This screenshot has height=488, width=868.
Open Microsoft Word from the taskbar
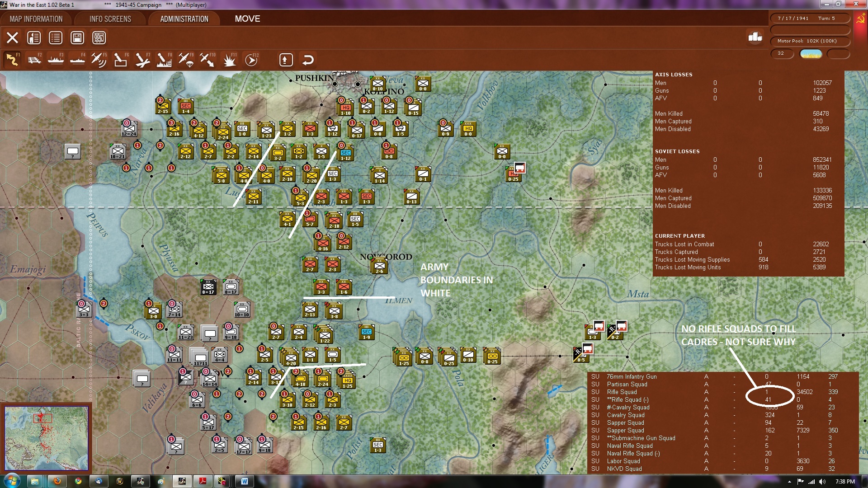(x=245, y=481)
